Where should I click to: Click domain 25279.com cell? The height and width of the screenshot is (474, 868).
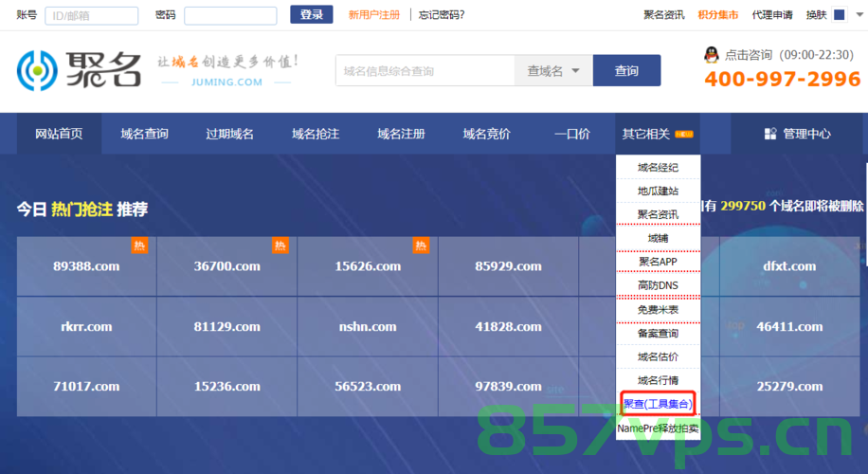[x=789, y=386]
